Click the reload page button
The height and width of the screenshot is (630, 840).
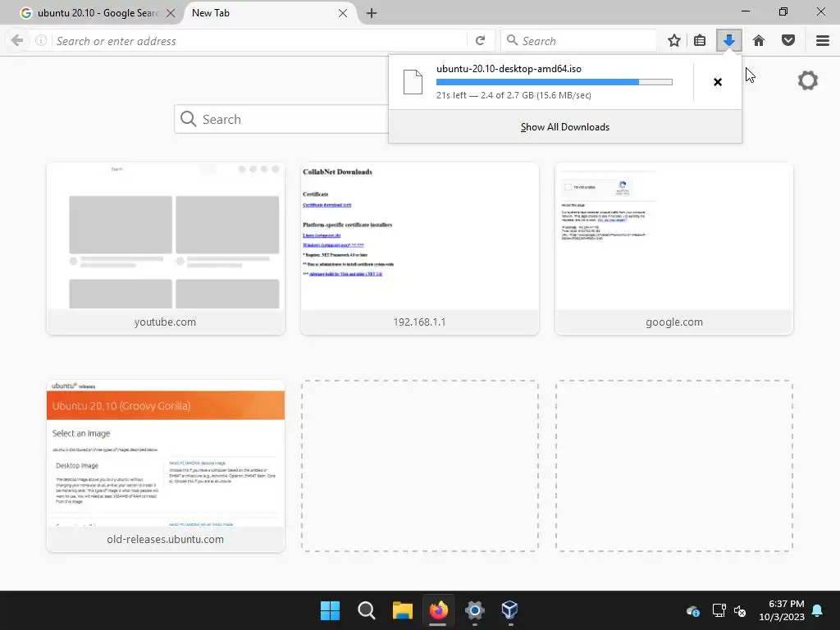pos(481,41)
